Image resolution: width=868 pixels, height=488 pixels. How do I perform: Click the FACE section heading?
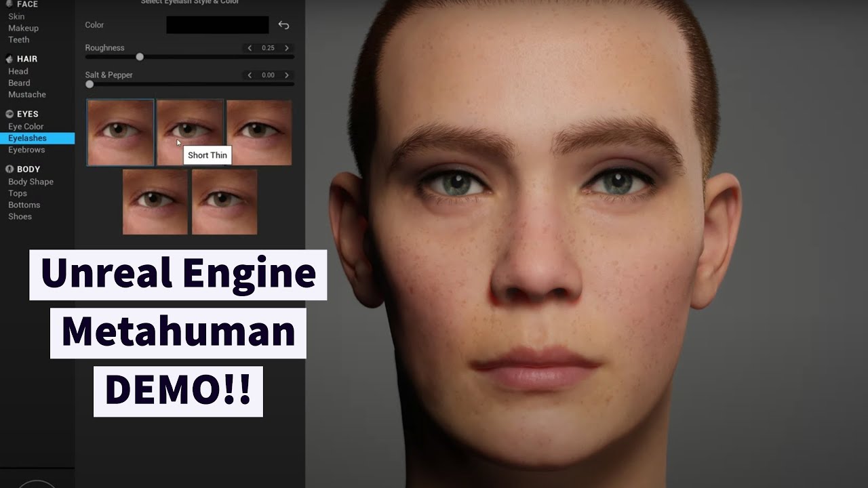[27, 4]
